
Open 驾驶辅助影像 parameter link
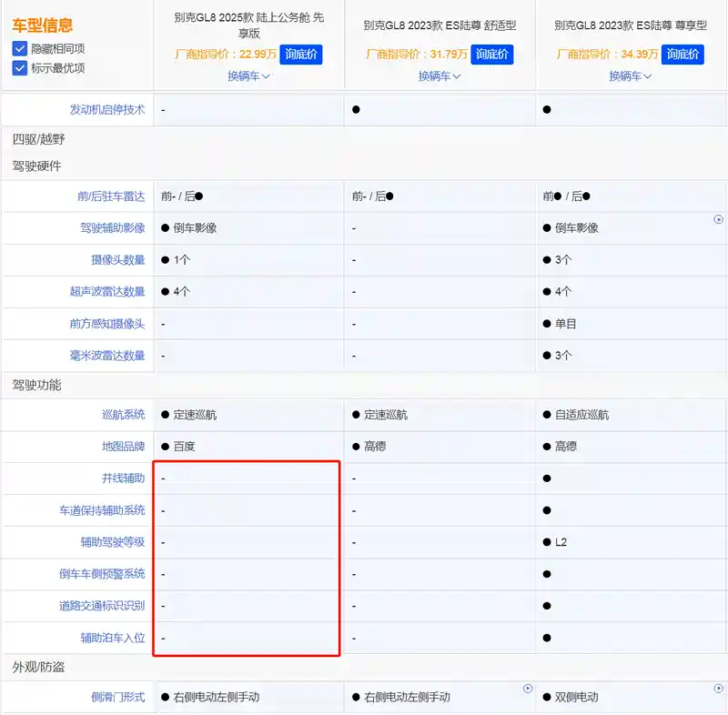(112, 228)
